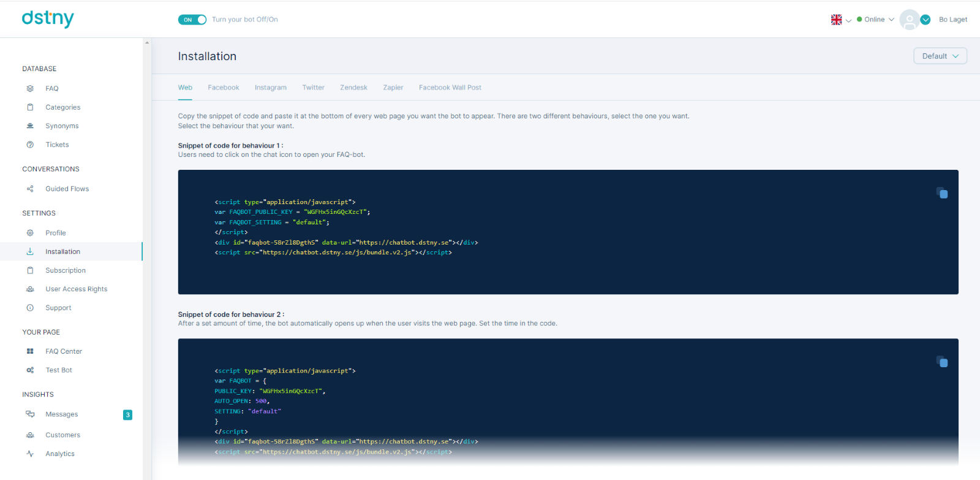Click the Synonyms icon in sidebar
This screenshot has height=480, width=980.
[x=30, y=126]
